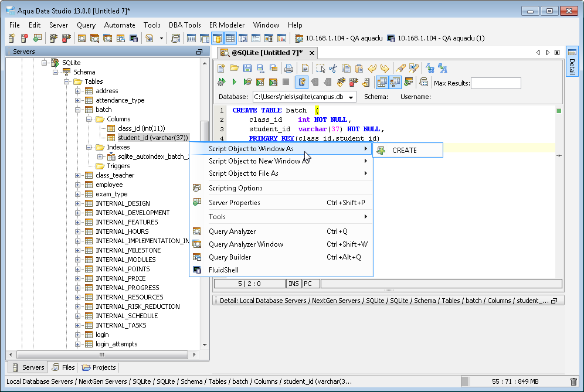
Task: Open the main toolbar small dropdown arrow
Action: (161, 38)
